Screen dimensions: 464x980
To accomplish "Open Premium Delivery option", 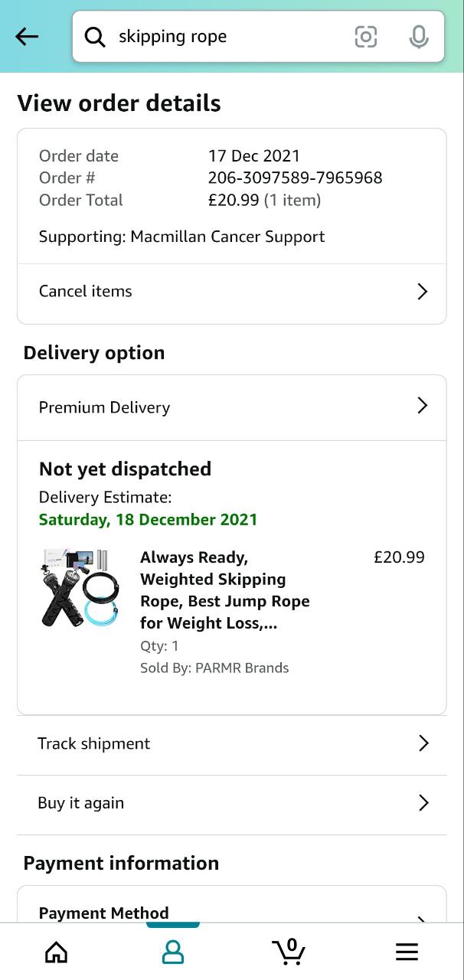I will coord(105,407).
